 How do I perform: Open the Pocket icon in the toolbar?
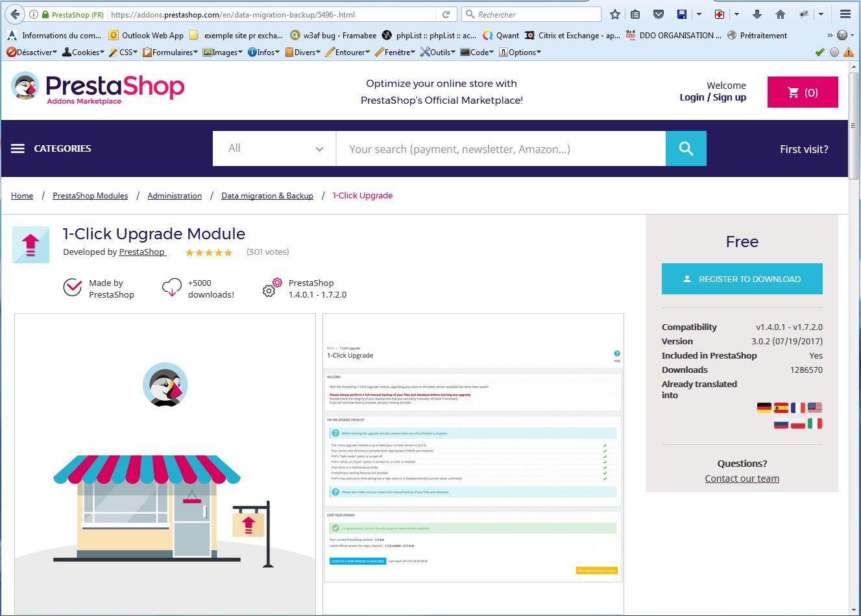(658, 14)
